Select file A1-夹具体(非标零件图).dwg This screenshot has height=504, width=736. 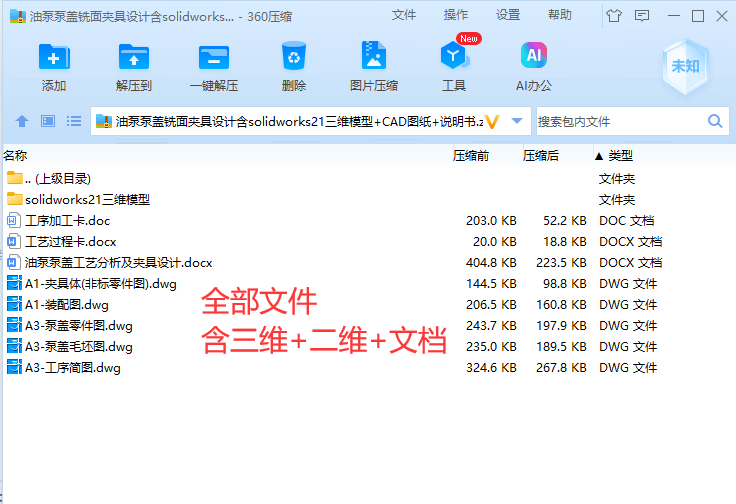(100, 283)
